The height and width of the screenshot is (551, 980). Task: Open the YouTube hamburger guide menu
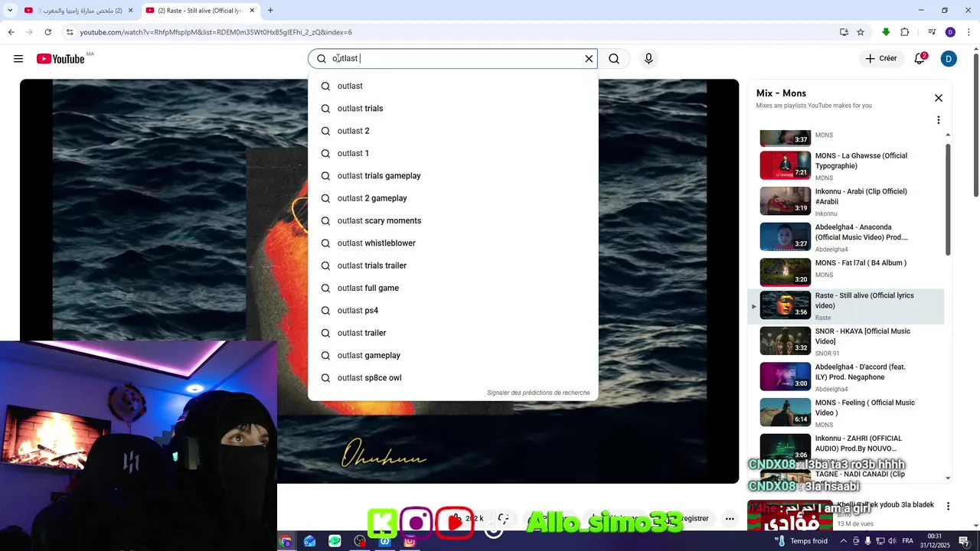point(18,59)
